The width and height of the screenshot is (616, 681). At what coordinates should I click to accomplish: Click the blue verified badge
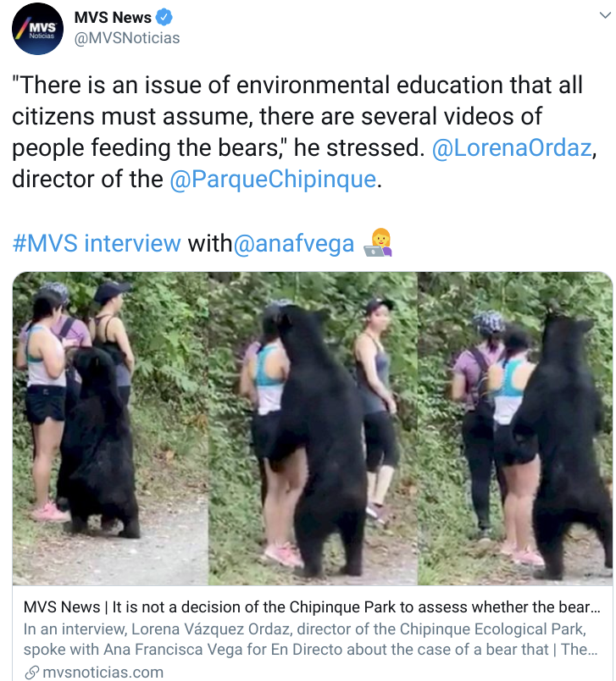(164, 18)
